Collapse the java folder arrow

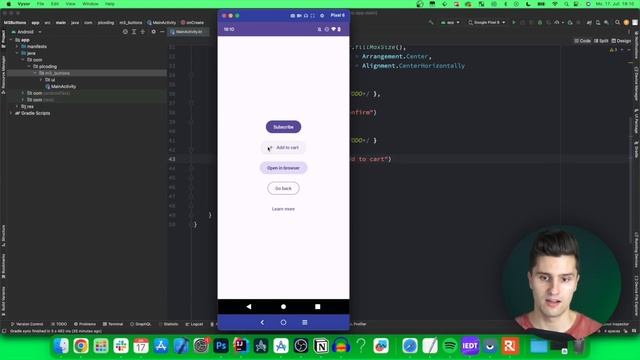pos(17,53)
